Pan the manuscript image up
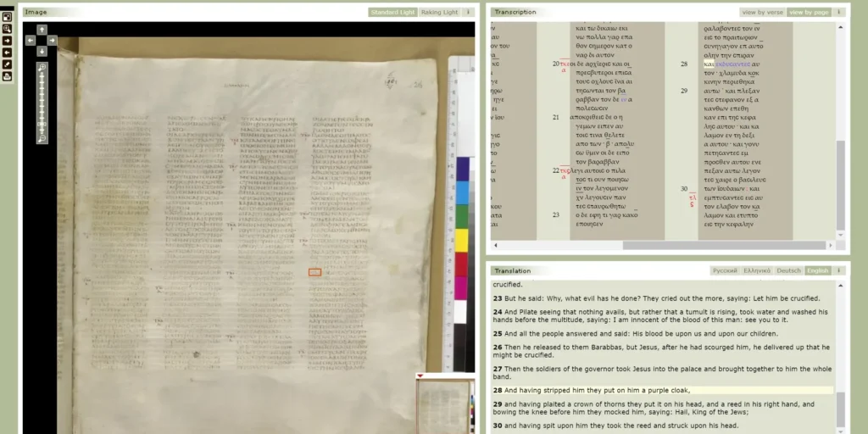This screenshot has width=868, height=434. coord(42,30)
